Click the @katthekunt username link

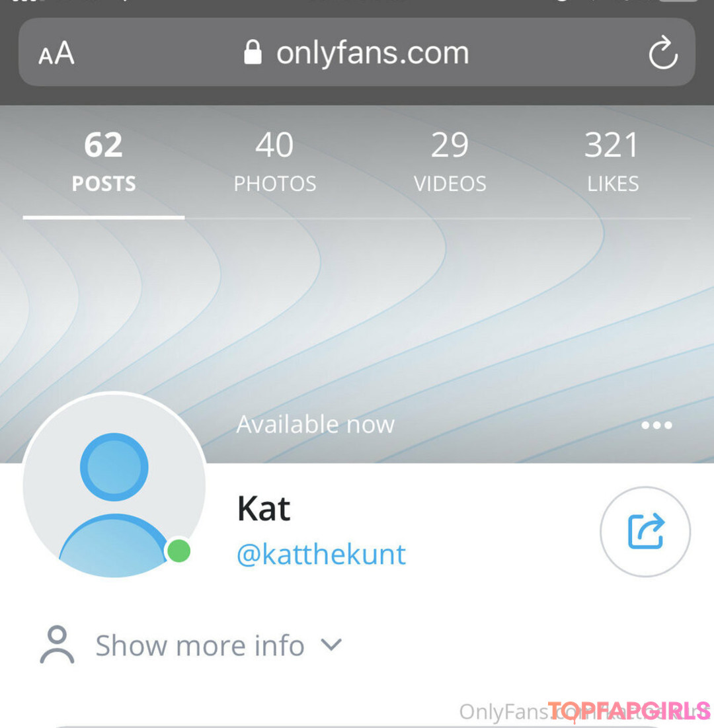[x=321, y=554]
